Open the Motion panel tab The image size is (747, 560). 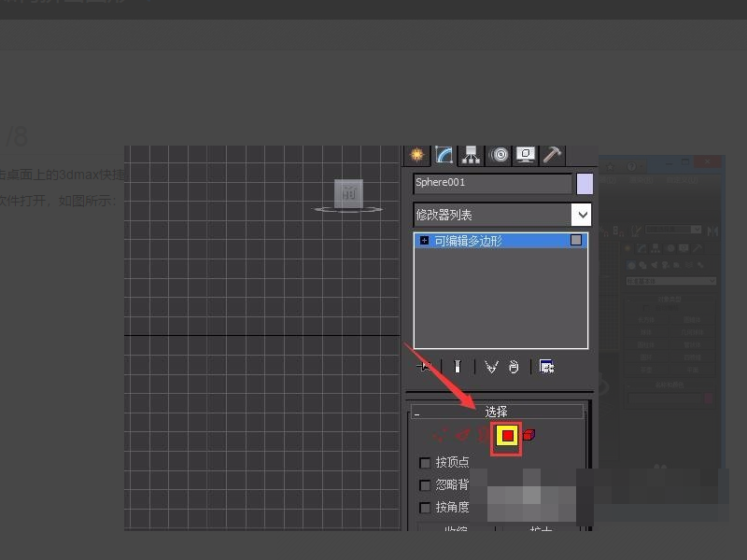499,155
